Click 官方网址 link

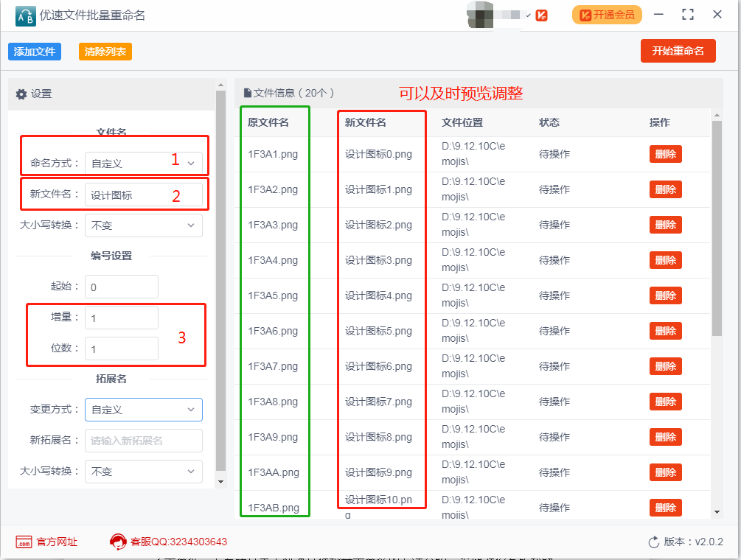[x=57, y=542]
